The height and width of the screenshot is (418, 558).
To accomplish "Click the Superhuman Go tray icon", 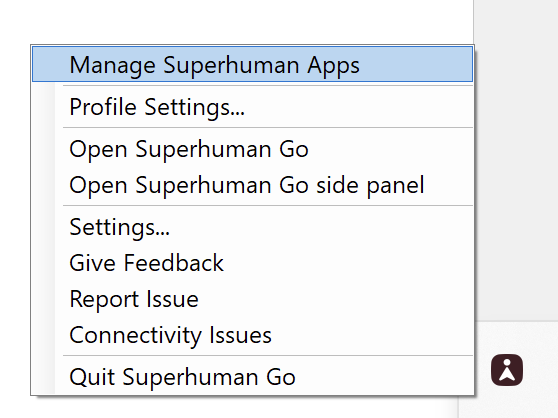I will (507, 370).
